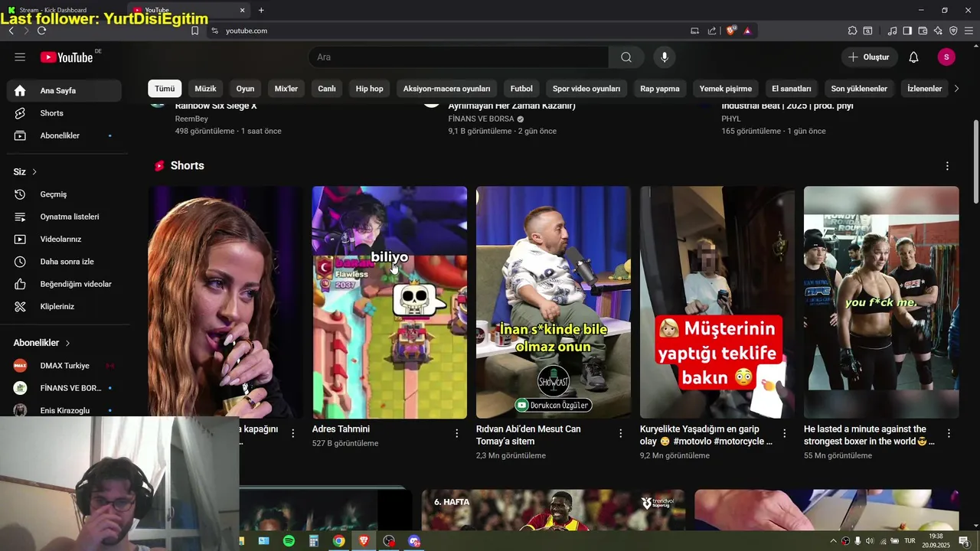Toggle system volume speaker tray icon
Image resolution: width=980 pixels, height=551 pixels.
click(x=870, y=541)
